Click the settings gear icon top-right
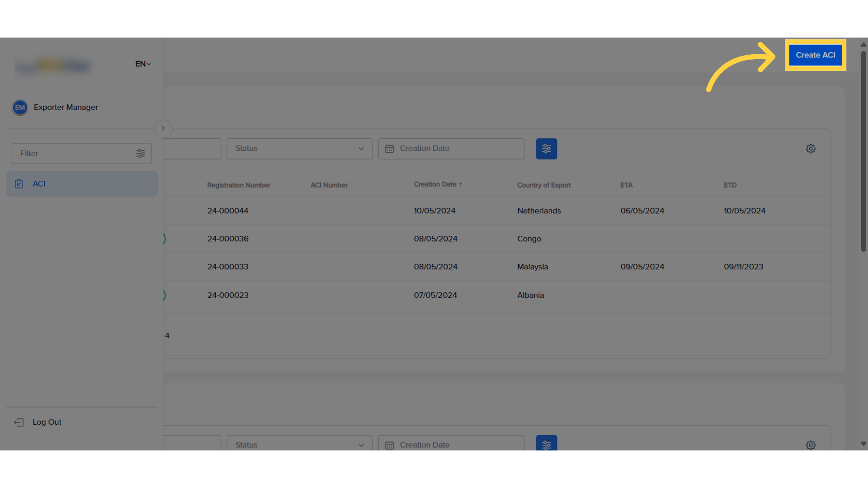The width and height of the screenshot is (868, 488). (811, 148)
